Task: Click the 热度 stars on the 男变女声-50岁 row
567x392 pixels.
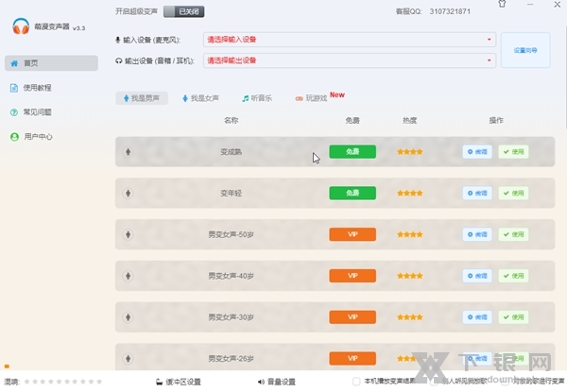Action: 410,234
